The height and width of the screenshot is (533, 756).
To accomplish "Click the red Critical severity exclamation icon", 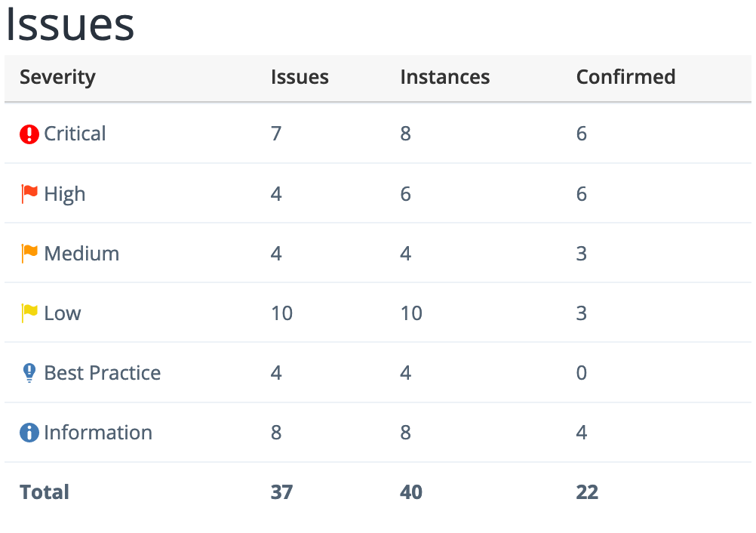I will coord(29,134).
